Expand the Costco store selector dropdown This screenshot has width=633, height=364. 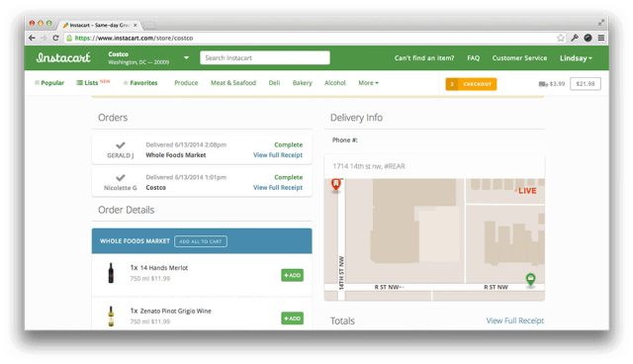coord(186,57)
